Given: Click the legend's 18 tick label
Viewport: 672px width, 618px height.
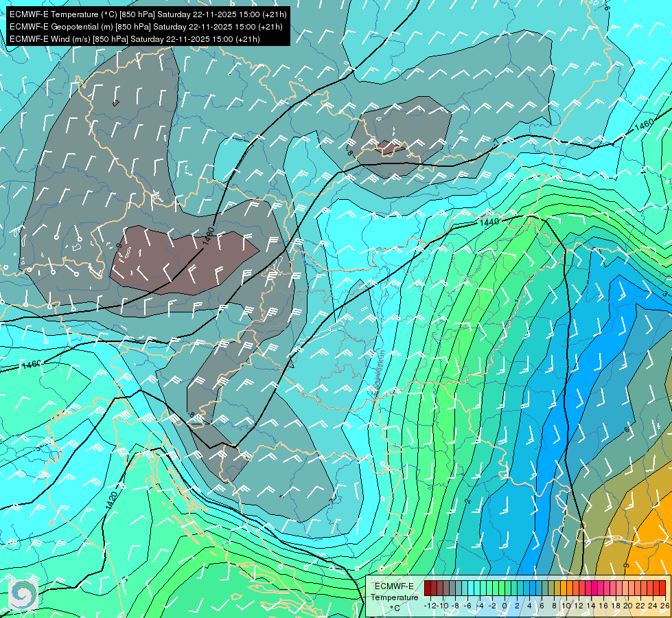Looking at the screenshot, I should coord(616,606).
